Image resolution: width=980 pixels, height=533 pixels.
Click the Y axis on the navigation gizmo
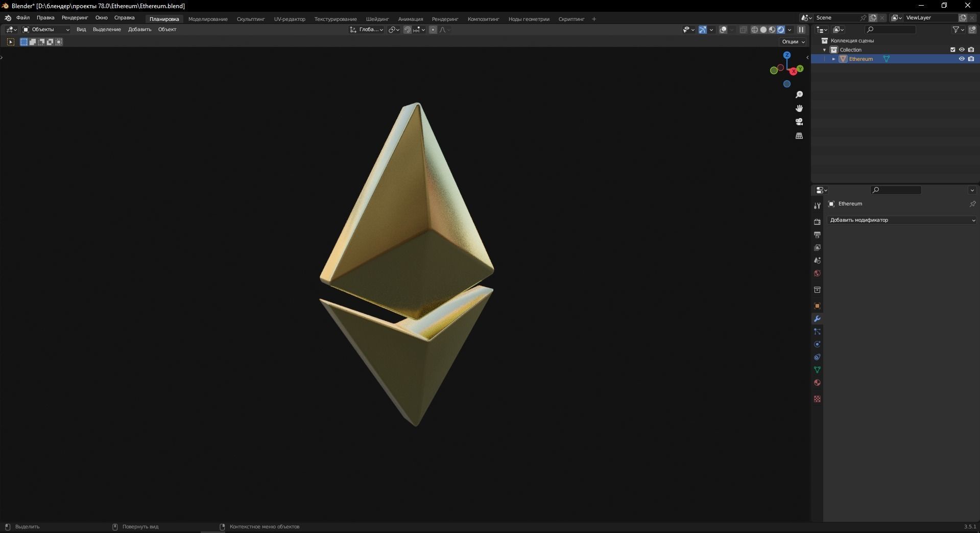pos(800,68)
